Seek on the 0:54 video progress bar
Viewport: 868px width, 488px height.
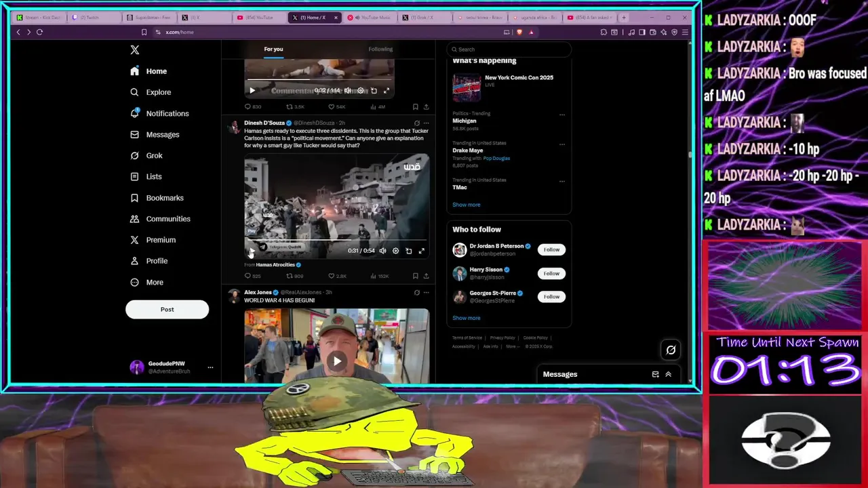337,241
